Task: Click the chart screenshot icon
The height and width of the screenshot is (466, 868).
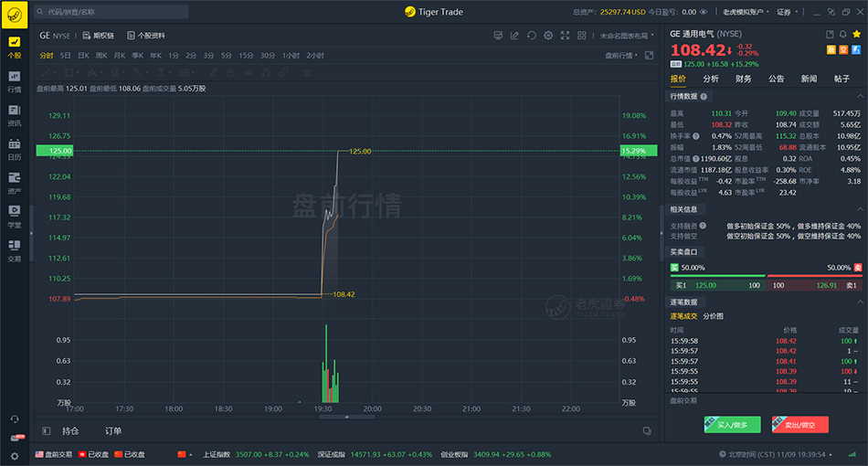Action: click(498, 36)
